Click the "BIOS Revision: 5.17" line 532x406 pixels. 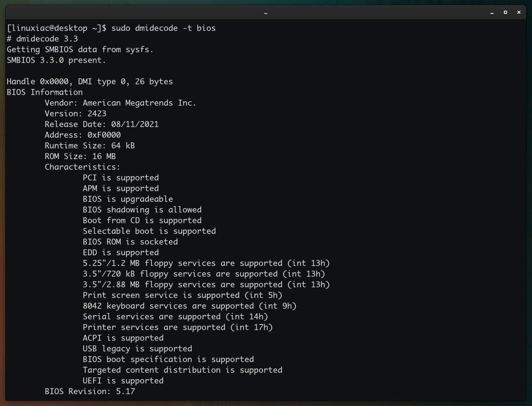tap(90, 391)
